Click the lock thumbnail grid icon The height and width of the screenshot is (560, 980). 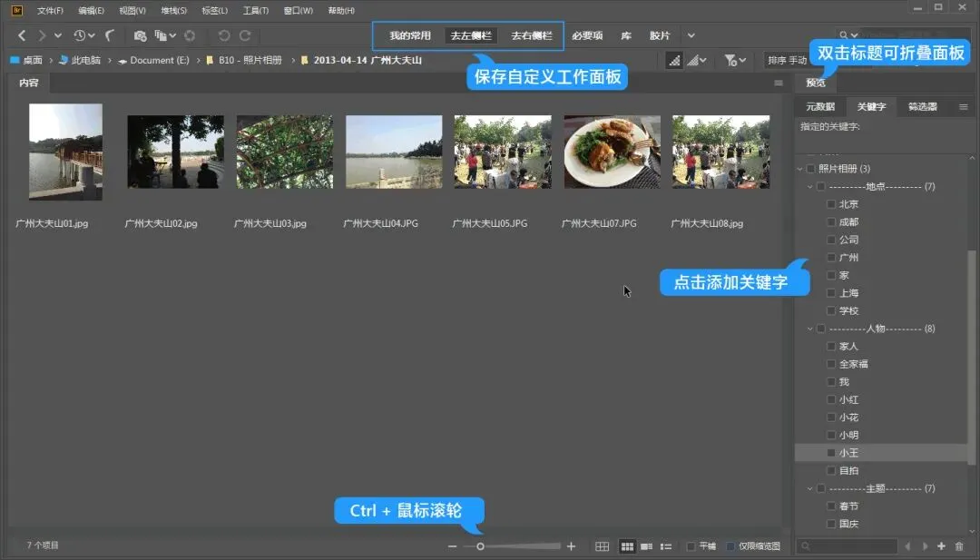click(602, 546)
